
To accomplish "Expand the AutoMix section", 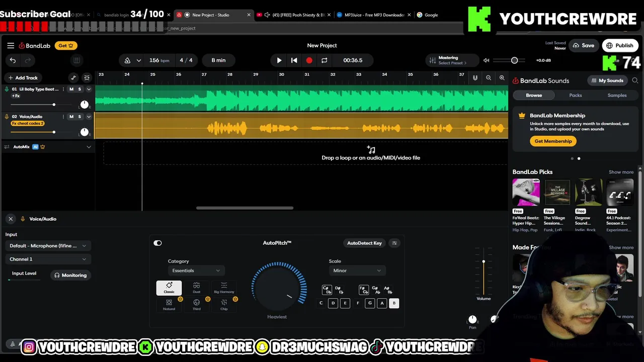I will 89,147.
